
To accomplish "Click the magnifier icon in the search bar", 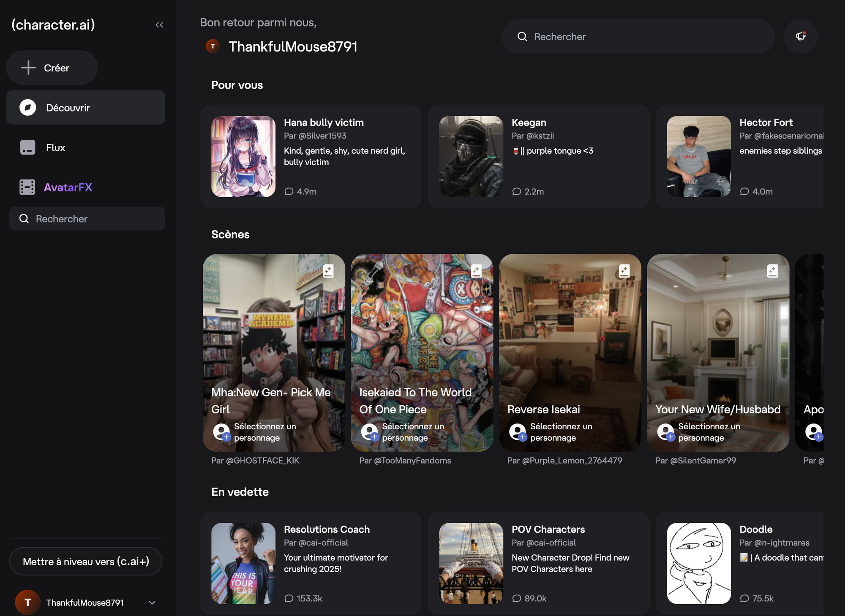I will 522,37.
